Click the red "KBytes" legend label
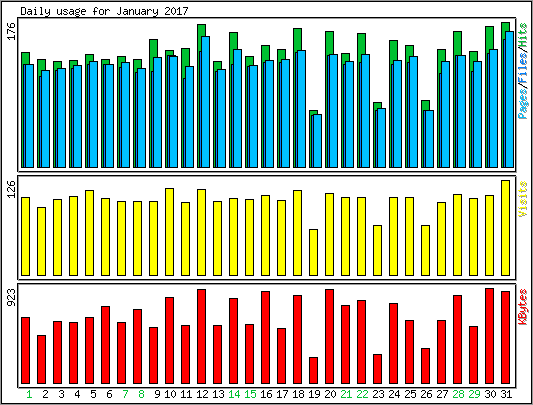The width and height of the screenshot is (533, 405). point(522,307)
